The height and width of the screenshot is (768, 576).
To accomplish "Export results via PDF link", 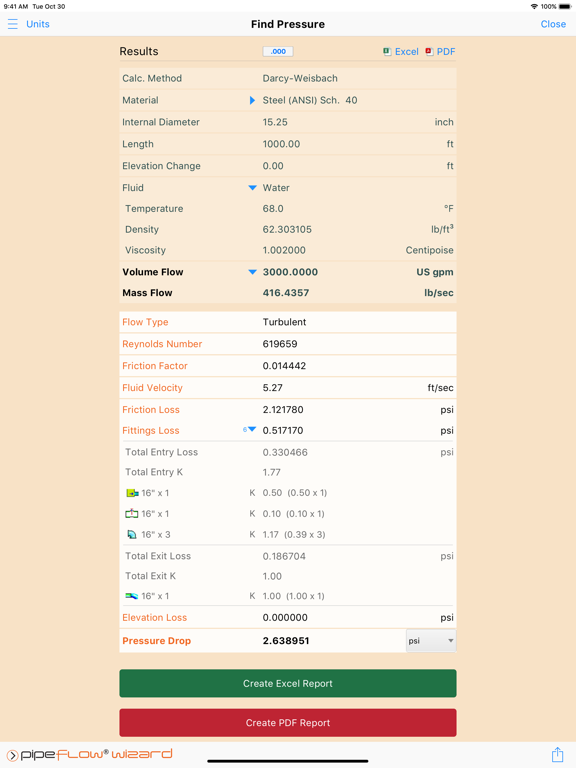I will (x=446, y=51).
